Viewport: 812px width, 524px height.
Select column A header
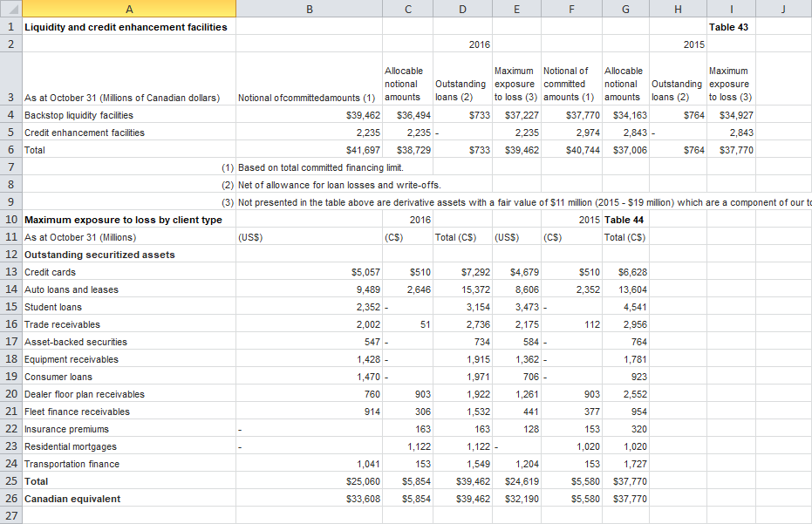coord(129,9)
